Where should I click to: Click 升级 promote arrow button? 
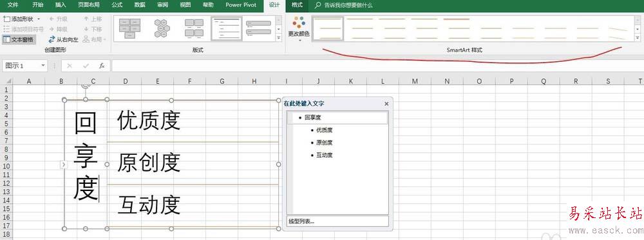(x=59, y=19)
